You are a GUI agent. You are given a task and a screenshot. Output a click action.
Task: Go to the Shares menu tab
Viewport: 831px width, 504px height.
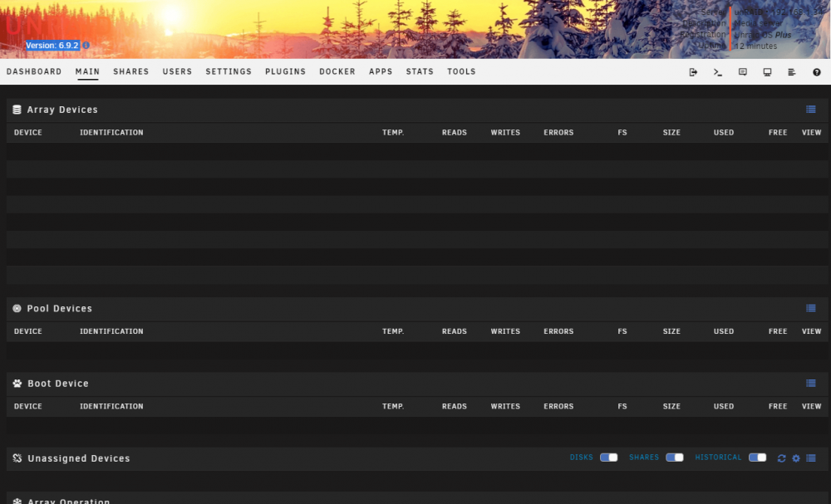pyautogui.click(x=131, y=71)
